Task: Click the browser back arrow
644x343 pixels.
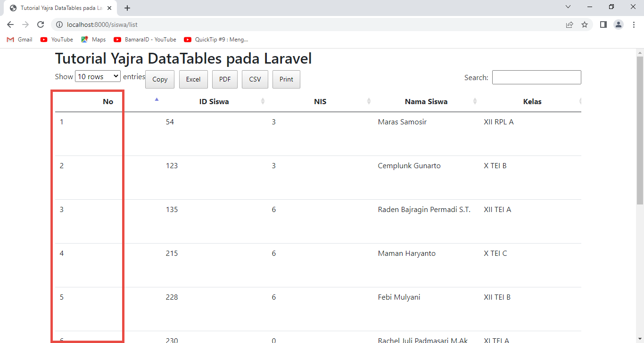Action: click(10, 24)
